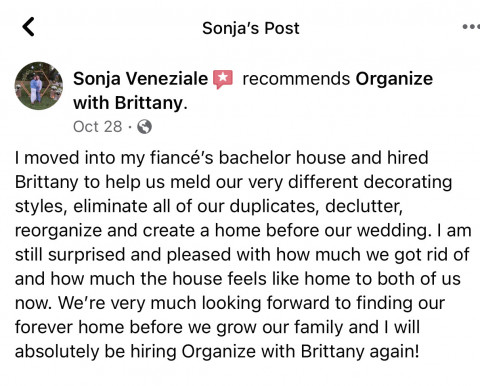Click the line starting 'Brittany to help us'

pos(233,182)
